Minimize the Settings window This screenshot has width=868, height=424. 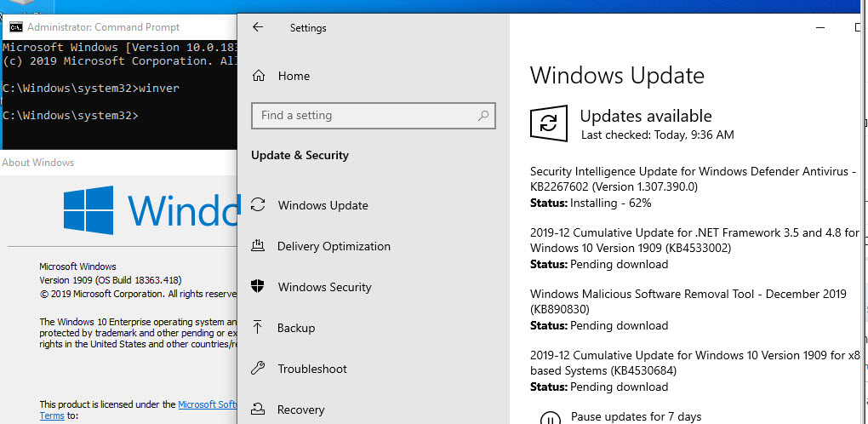[822, 27]
